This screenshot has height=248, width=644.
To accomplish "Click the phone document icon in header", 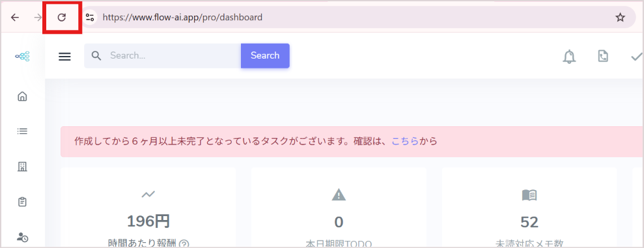I will coord(603,56).
